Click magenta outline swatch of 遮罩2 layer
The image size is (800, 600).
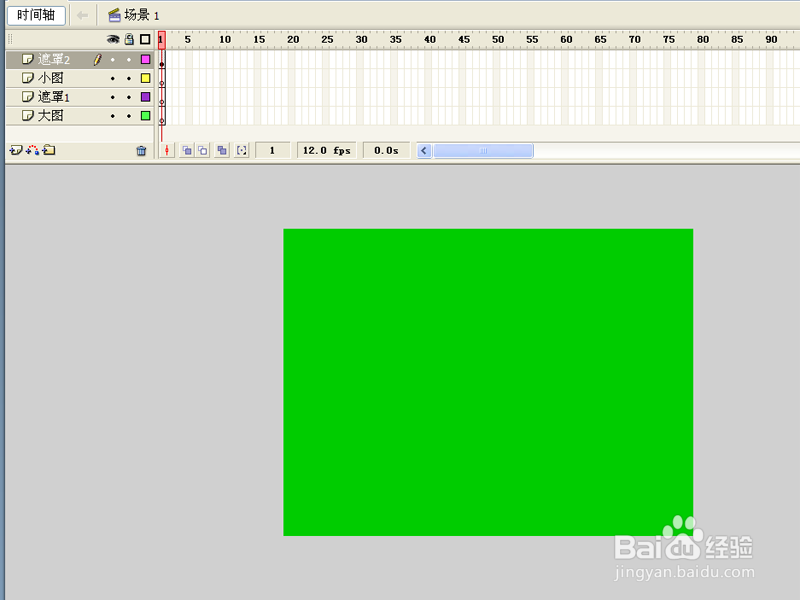coord(145,59)
